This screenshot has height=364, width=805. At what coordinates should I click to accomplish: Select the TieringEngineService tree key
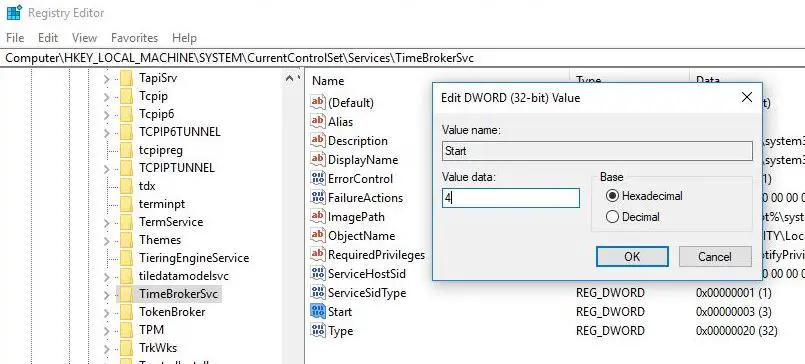(194, 258)
